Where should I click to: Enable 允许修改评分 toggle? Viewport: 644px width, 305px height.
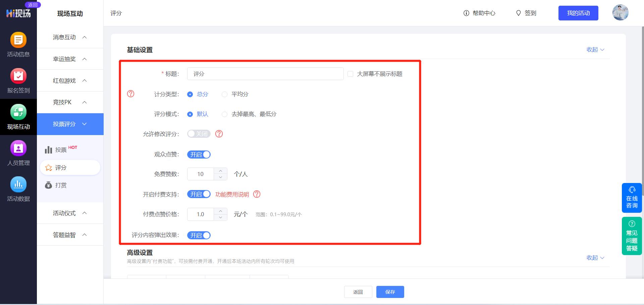pyautogui.click(x=199, y=134)
